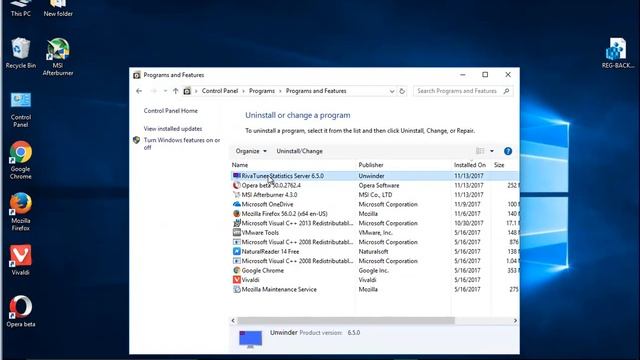Click the Vivaldi program list icon
Screen dimensions: 640x360
pyautogui.click(x=236, y=280)
